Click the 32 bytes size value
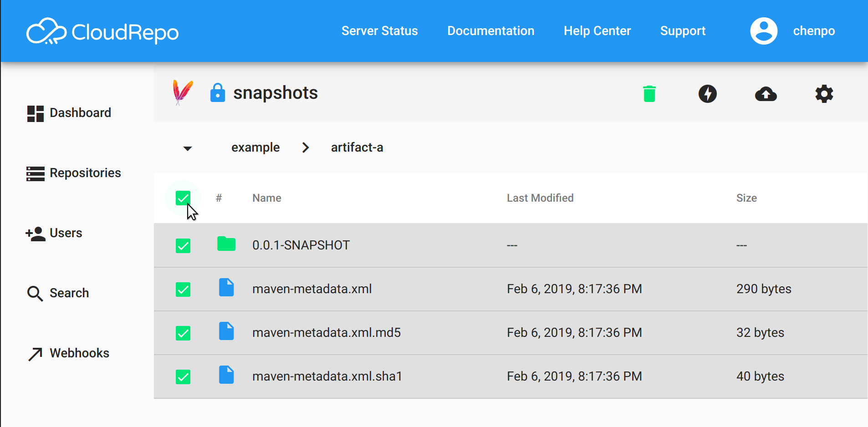The width and height of the screenshot is (868, 427). [x=760, y=332]
